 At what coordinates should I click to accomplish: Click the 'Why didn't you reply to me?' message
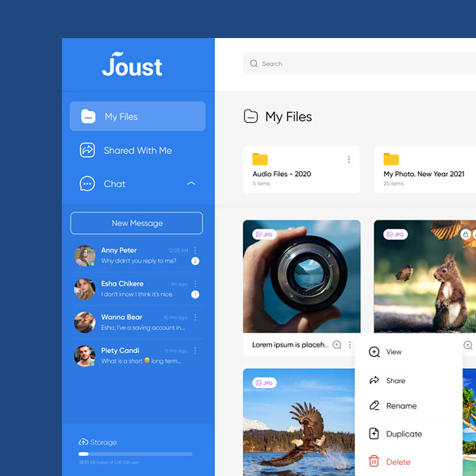[x=139, y=261]
